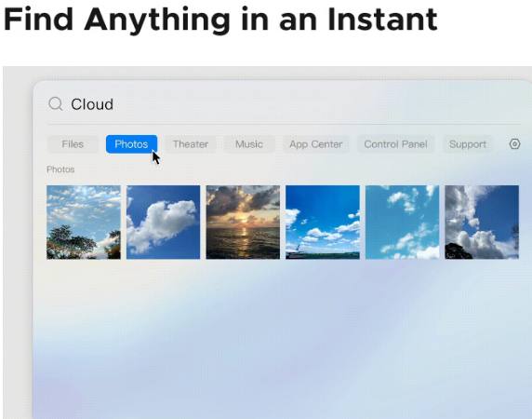The width and height of the screenshot is (532, 419).
Task: Open search settings gear icon
Action: point(514,144)
